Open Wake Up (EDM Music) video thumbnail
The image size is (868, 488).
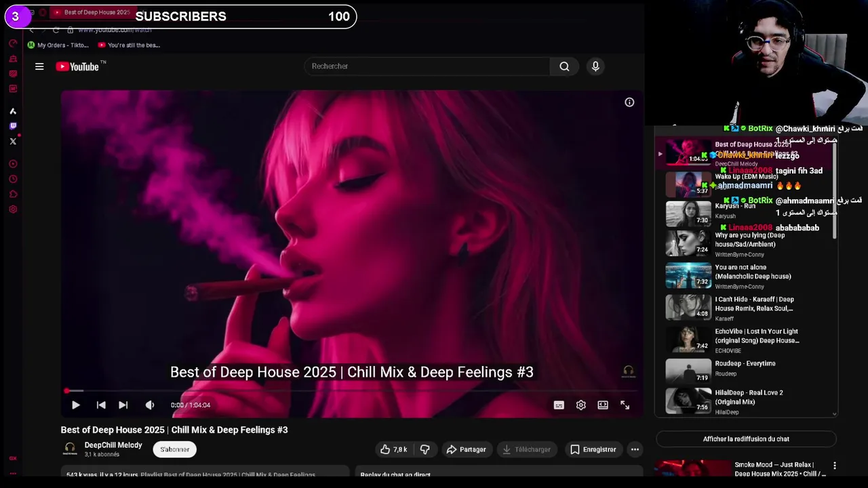(688, 184)
